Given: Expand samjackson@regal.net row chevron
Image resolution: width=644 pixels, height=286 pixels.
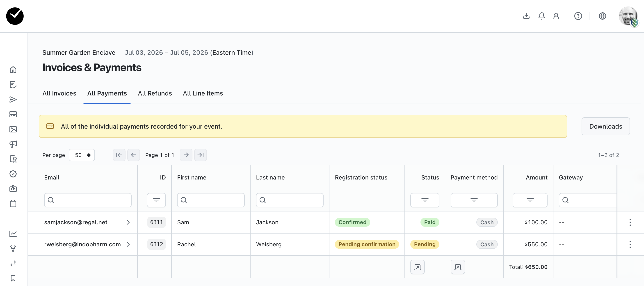Looking at the screenshot, I should (128, 222).
